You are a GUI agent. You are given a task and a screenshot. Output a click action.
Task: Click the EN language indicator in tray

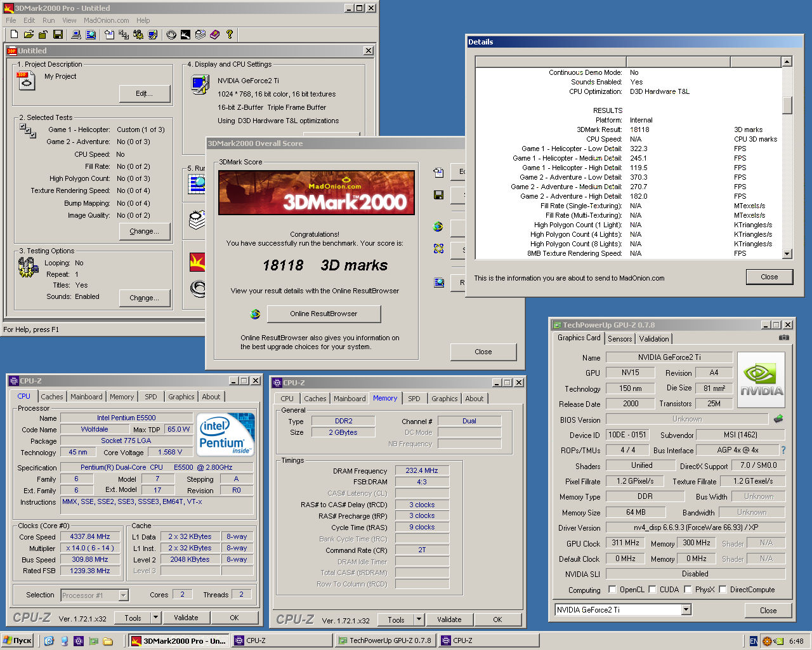point(753,641)
